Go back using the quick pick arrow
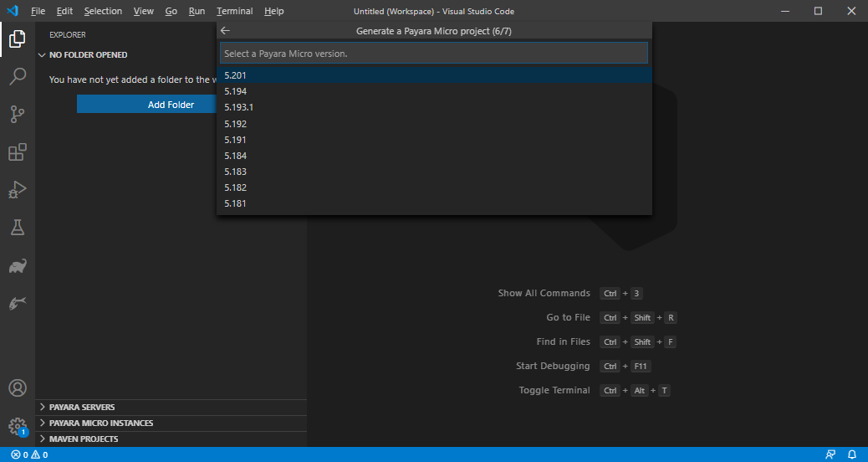 click(x=225, y=31)
